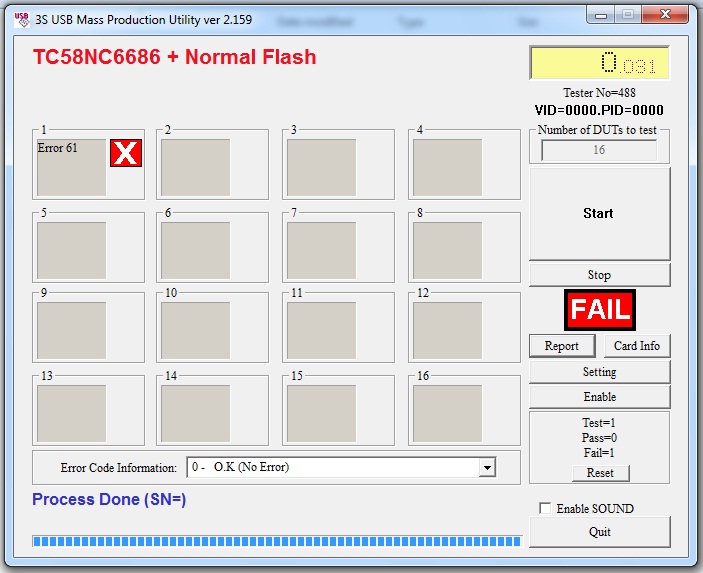Select the gray panel in slot 9

pyautogui.click(x=71, y=330)
